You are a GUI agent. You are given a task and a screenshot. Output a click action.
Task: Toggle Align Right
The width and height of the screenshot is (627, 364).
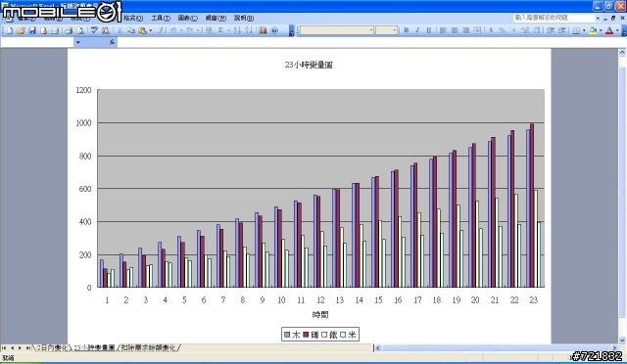tap(465, 30)
